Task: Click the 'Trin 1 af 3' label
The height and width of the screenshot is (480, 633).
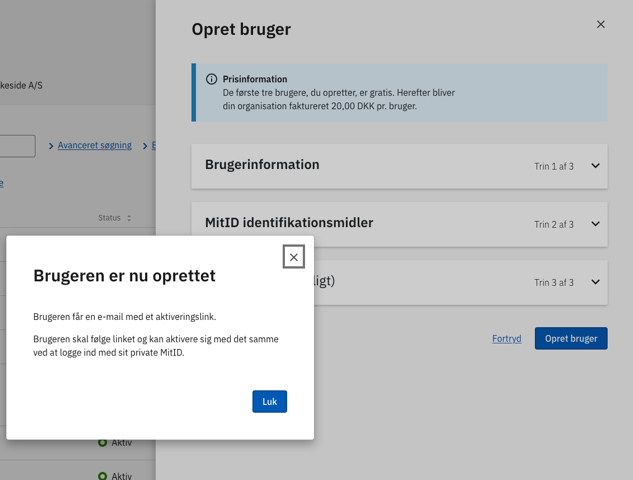Action: point(554,166)
